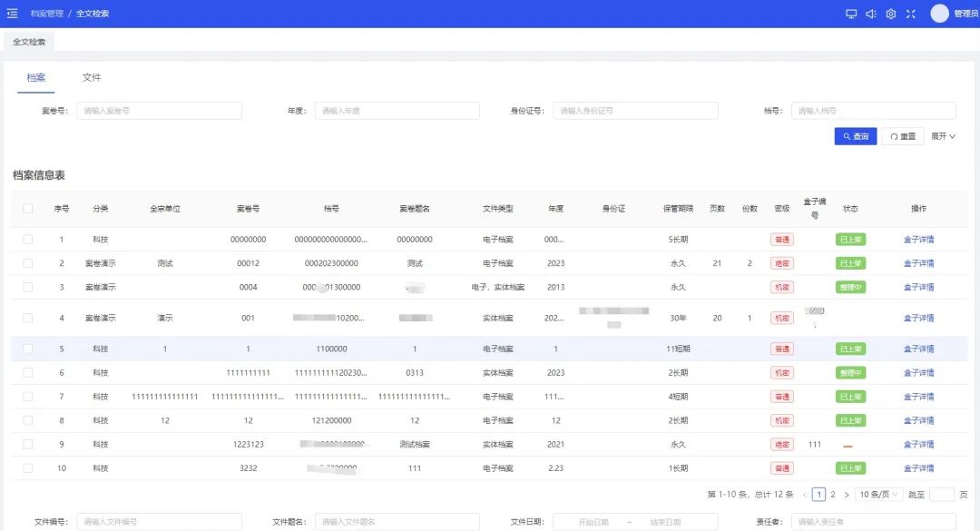980x531 pixels.
Task: Go to page 2 in pagination
Action: (x=832, y=494)
